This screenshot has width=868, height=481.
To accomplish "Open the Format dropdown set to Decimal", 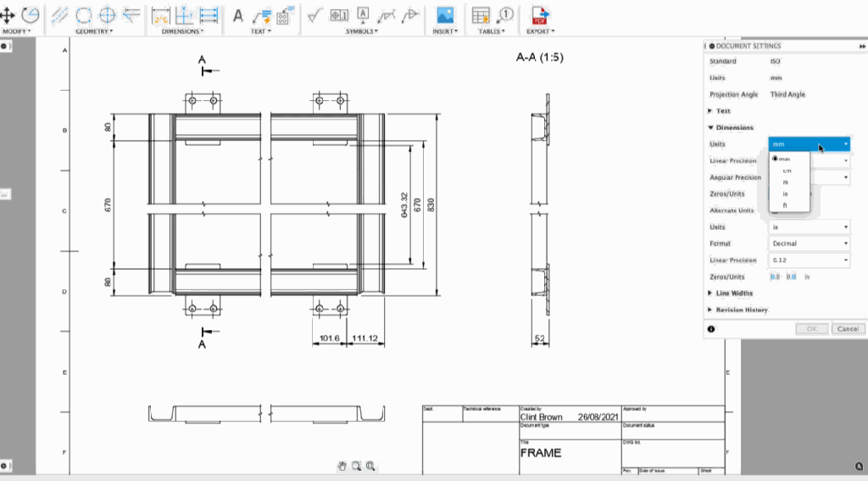I will 809,243.
